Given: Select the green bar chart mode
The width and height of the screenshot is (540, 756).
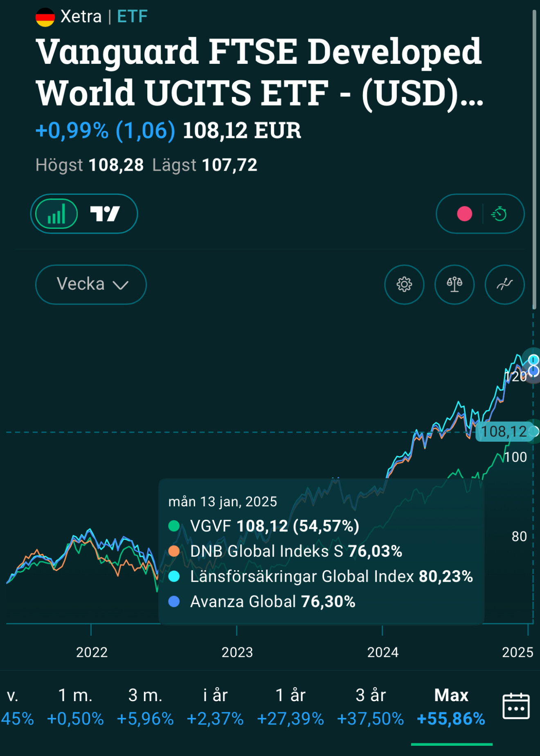Looking at the screenshot, I should (56, 214).
